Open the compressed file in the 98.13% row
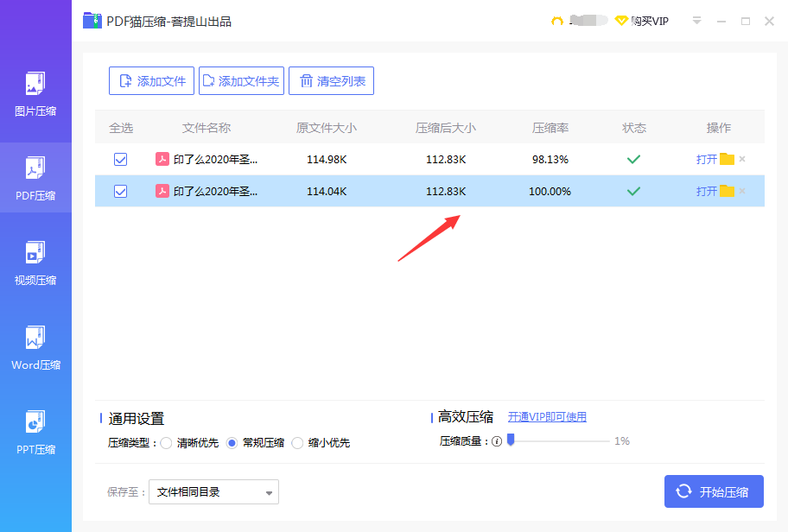Screen dimensions: 788x532 706,159
